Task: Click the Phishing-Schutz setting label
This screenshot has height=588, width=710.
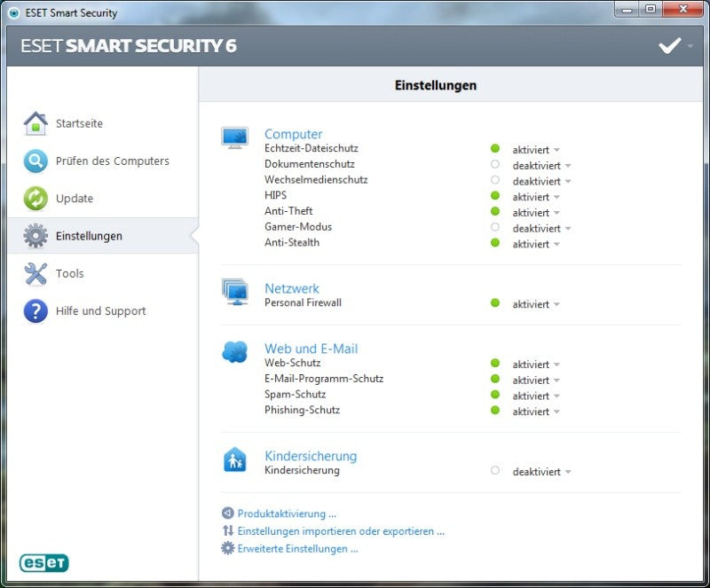Action: click(302, 410)
